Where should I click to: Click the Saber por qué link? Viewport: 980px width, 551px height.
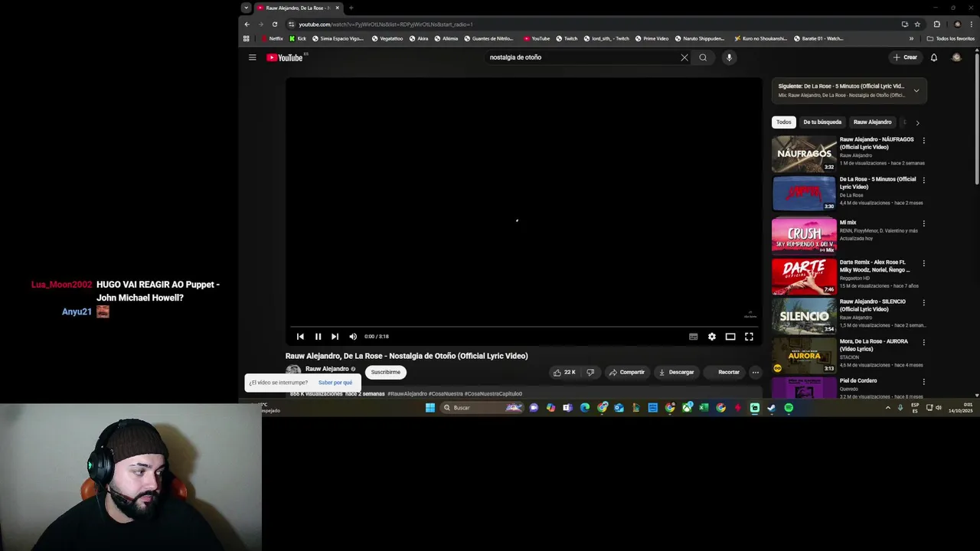(335, 383)
